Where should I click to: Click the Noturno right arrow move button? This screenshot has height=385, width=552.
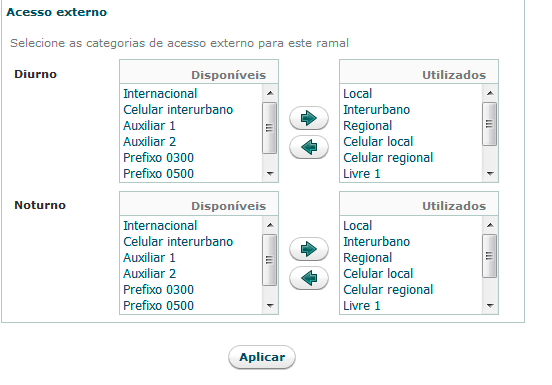point(309,249)
